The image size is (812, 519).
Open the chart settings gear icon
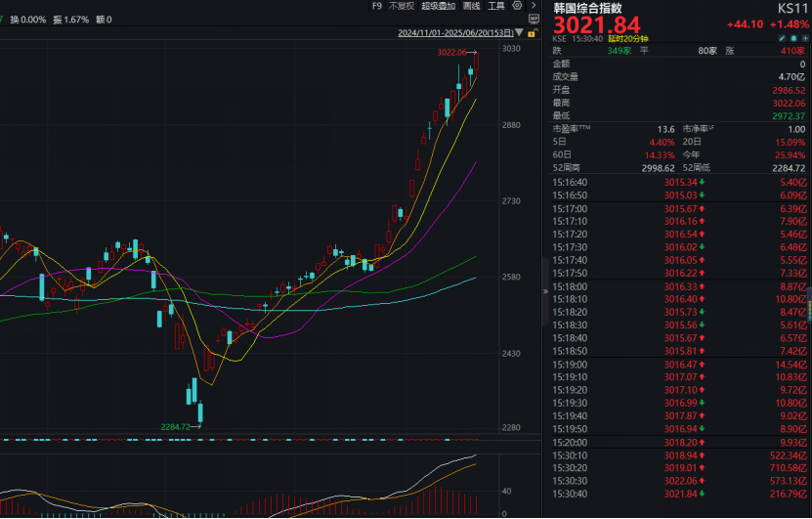pos(517,6)
